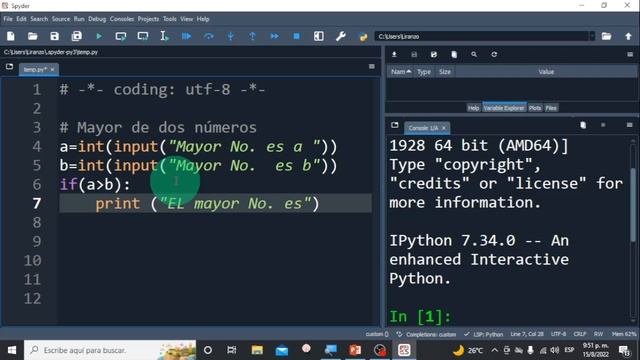Screen dimensions: 640x360
Task: Open the Search menu
Action: (39, 19)
